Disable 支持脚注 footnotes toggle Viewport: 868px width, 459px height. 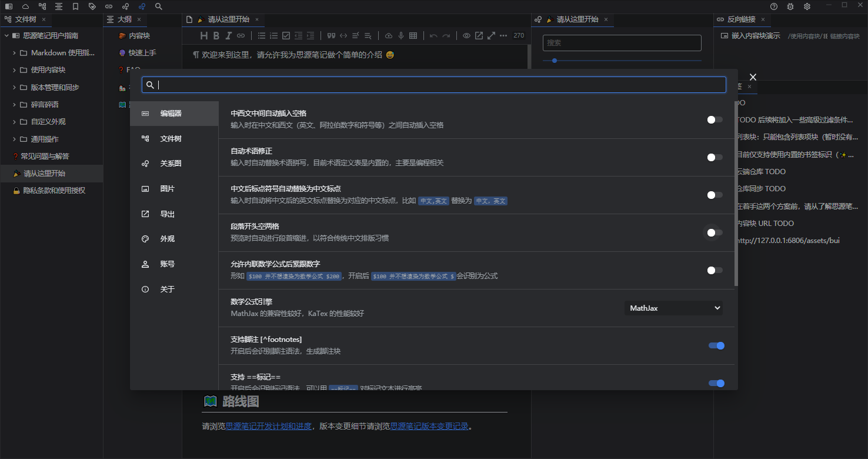click(716, 346)
